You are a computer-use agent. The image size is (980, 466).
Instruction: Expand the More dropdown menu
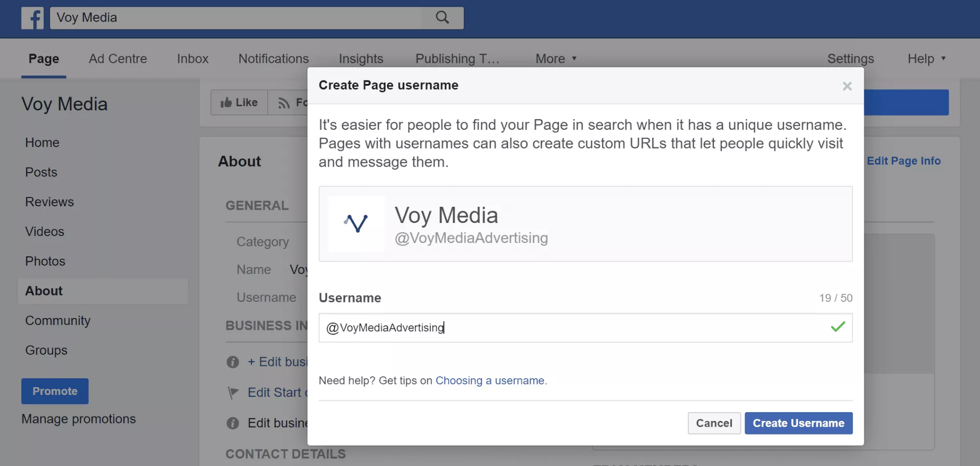tap(556, 59)
